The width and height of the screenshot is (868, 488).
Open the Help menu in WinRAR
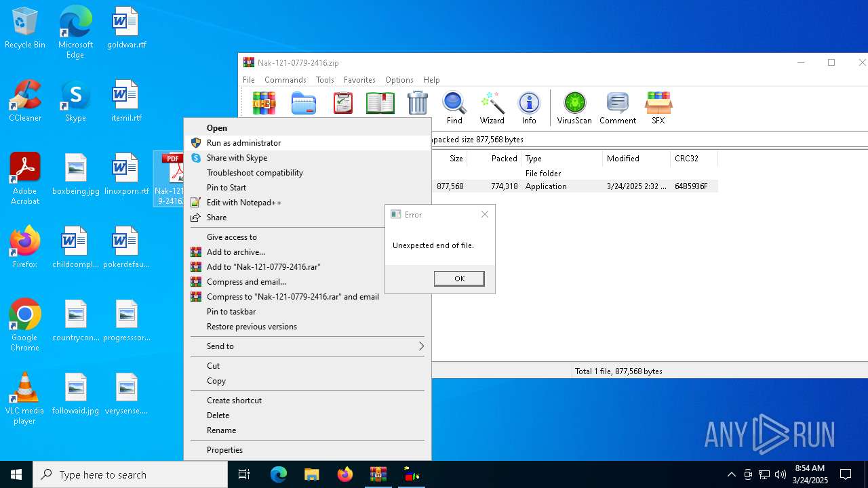tap(431, 80)
